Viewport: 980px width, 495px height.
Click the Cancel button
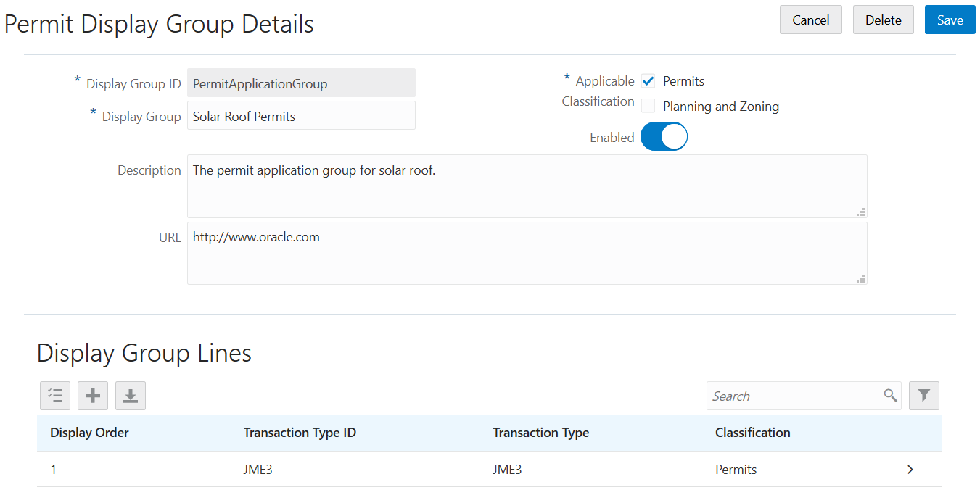pos(810,20)
